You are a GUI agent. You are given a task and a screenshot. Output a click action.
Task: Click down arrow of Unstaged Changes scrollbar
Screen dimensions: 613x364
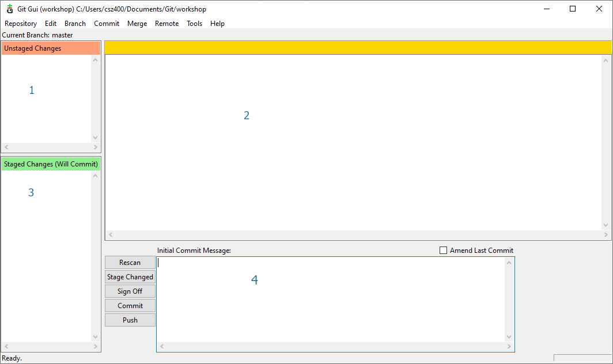point(96,138)
